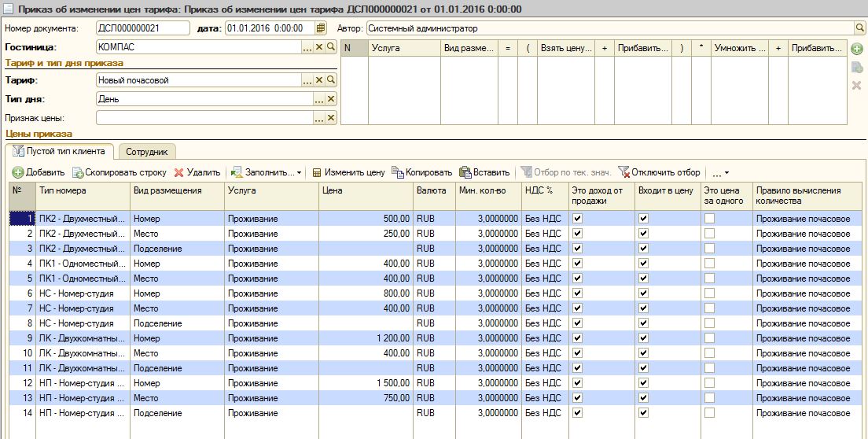Open the extra actions '...' toolbar dropdown
868x439 pixels.
tap(720, 173)
